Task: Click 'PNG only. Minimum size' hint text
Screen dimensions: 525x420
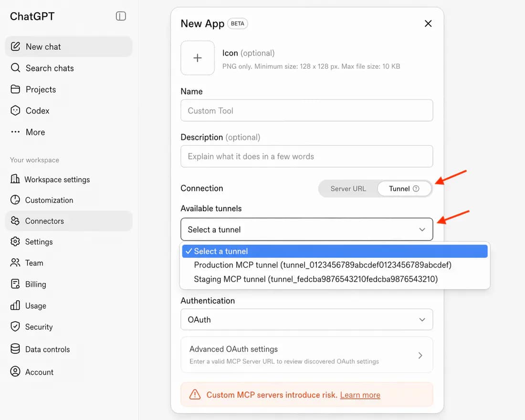Action: pyautogui.click(x=311, y=66)
